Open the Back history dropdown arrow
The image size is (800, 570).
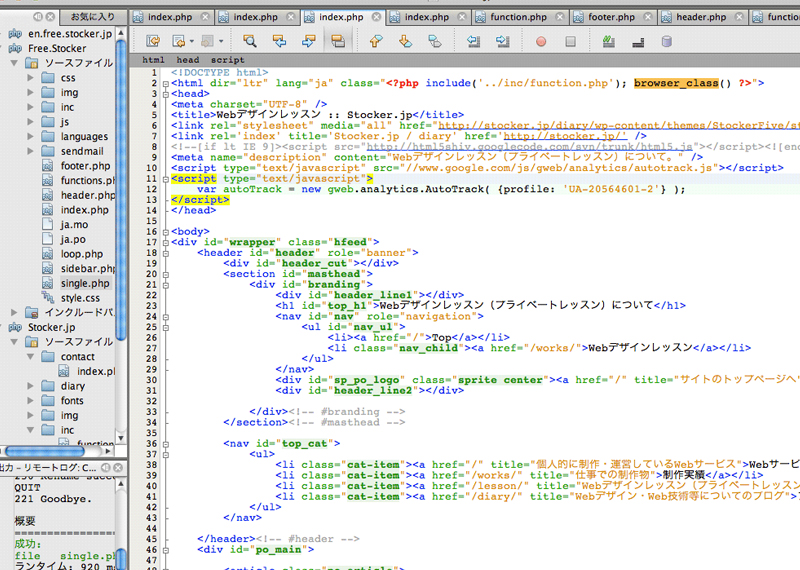tap(192, 41)
